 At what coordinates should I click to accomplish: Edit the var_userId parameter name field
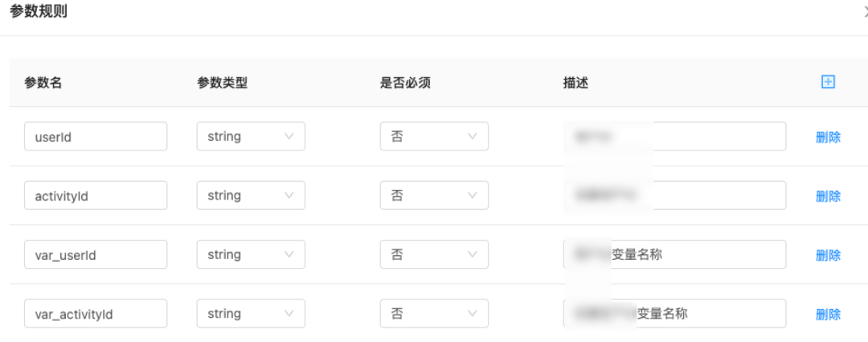point(96,254)
